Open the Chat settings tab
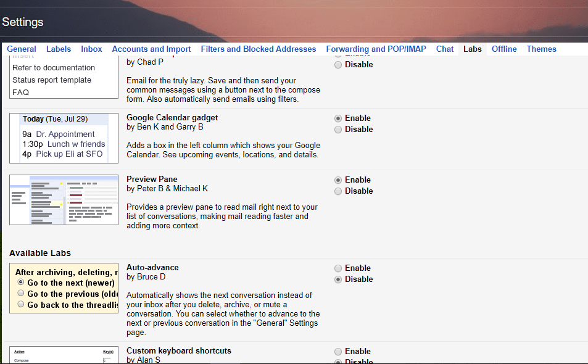Image resolution: width=588 pixels, height=364 pixels. (445, 49)
